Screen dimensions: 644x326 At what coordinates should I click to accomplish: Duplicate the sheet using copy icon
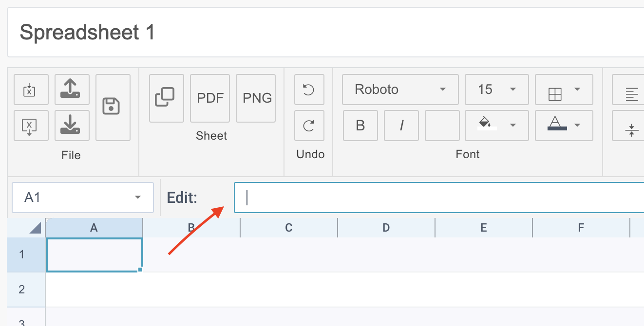click(166, 98)
